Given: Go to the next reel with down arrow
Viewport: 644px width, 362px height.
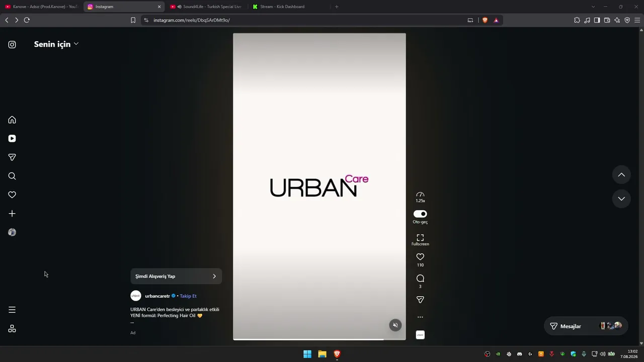Looking at the screenshot, I should (x=621, y=199).
